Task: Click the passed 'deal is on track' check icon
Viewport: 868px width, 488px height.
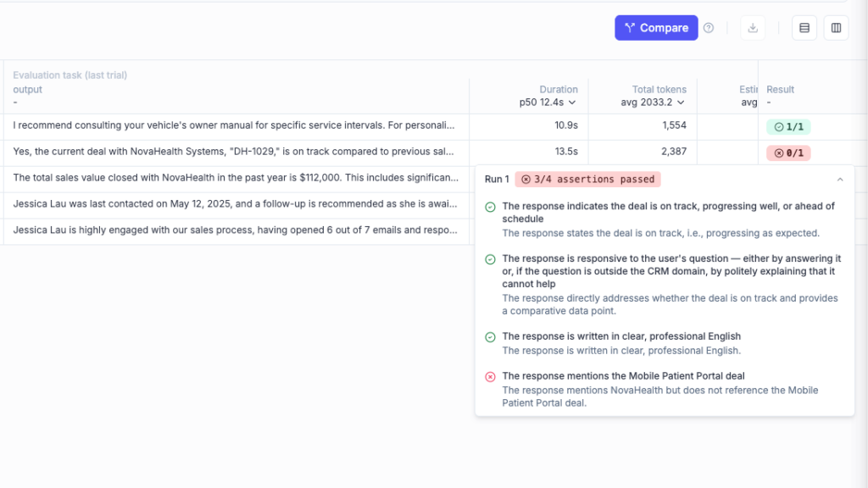Action: pos(490,207)
